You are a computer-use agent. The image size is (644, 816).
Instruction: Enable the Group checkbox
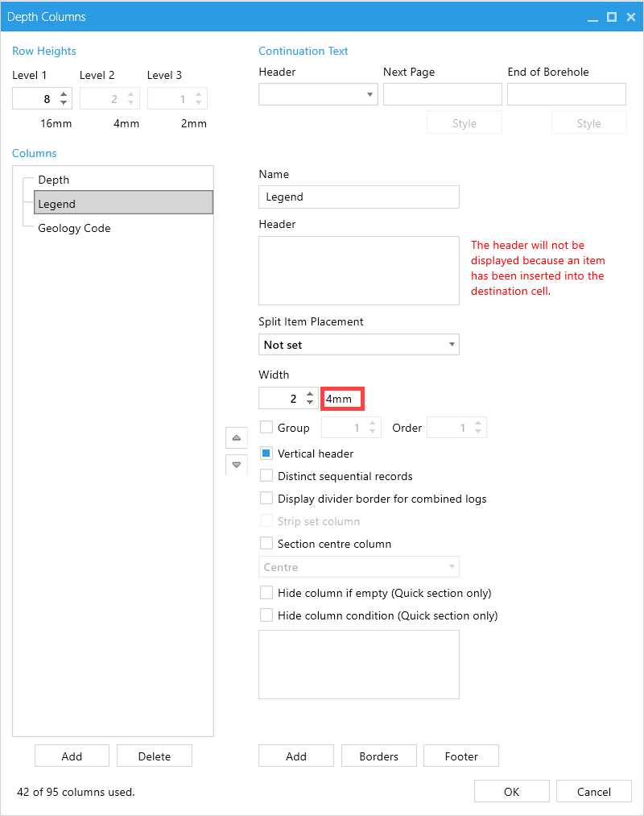(x=266, y=427)
